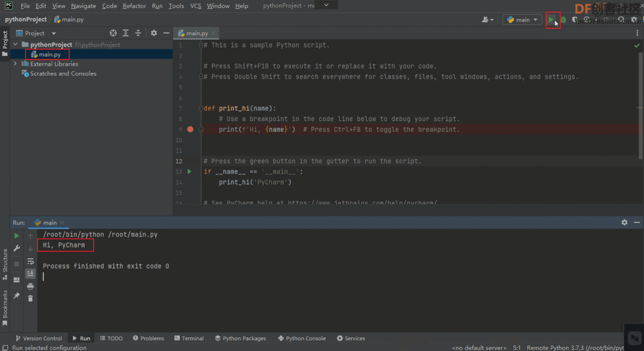Open the Terminal tool window
This screenshot has width=644, height=351.
(189, 338)
